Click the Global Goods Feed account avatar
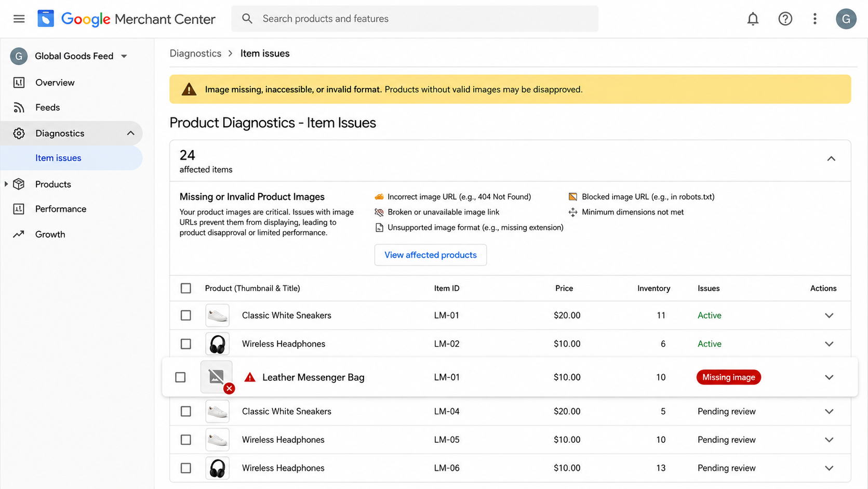The width and height of the screenshot is (868, 489). tap(19, 56)
